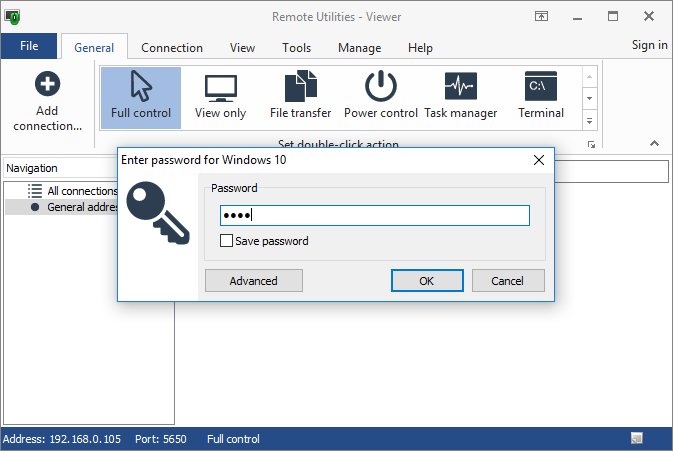Click the Add connection icon
This screenshot has width=673, height=451.
pyautogui.click(x=47, y=86)
